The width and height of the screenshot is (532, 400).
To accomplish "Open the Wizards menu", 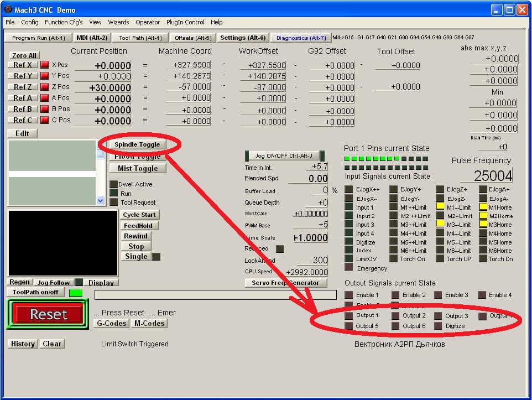I will tap(118, 22).
